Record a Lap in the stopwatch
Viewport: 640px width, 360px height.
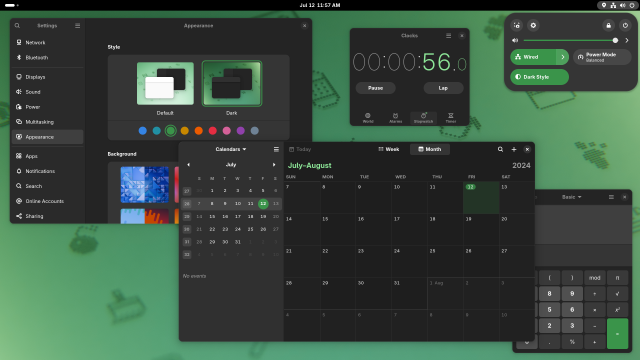click(443, 88)
